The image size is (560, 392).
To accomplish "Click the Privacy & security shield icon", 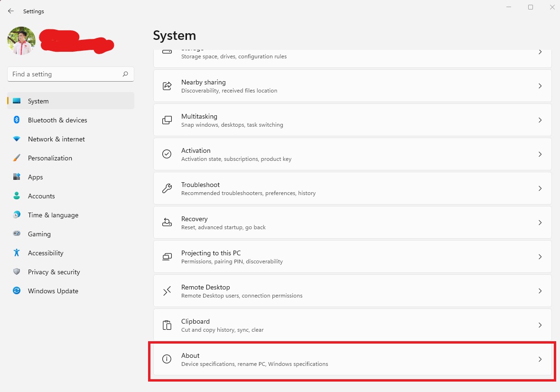I will pos(17,272).
